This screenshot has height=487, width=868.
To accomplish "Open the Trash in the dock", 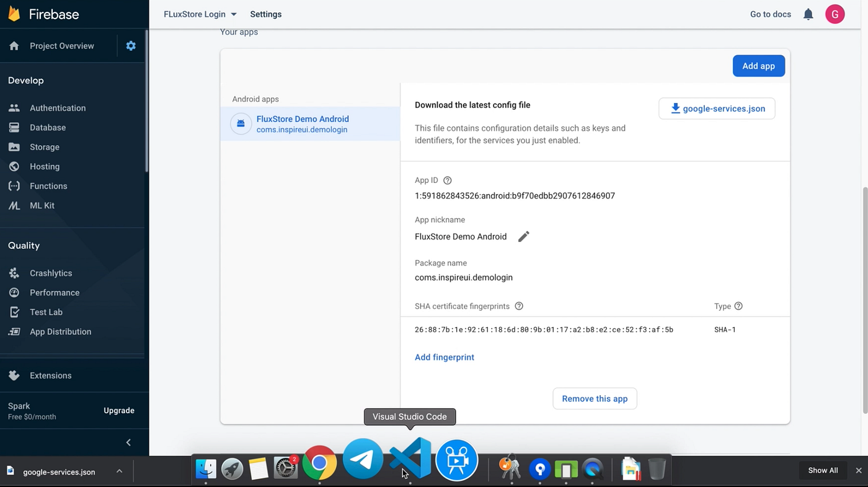I will [x=657, y=468].
